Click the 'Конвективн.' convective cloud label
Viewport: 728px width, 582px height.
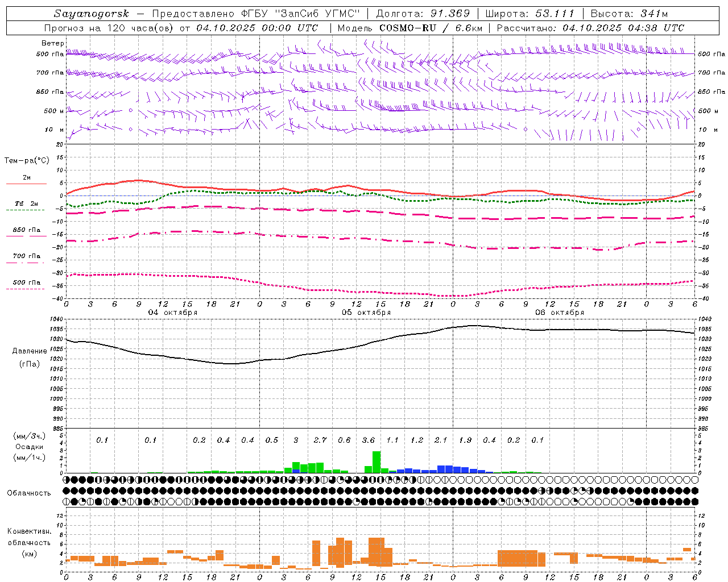pyautogui.click(x=30, y=531)
